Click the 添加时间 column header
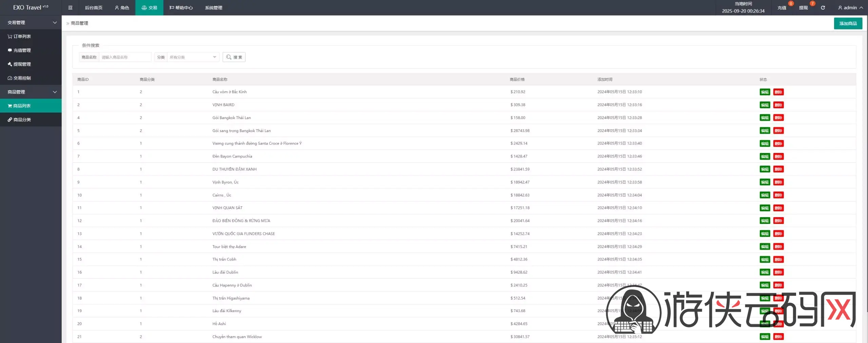868x343 pixels. [605, 79]
